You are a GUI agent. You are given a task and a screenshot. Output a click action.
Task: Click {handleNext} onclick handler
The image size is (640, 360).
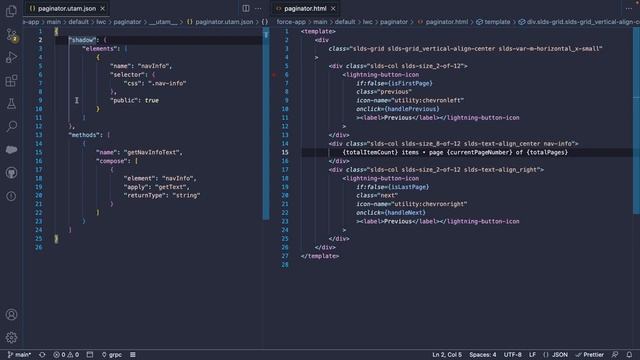(x=405, y=213)
